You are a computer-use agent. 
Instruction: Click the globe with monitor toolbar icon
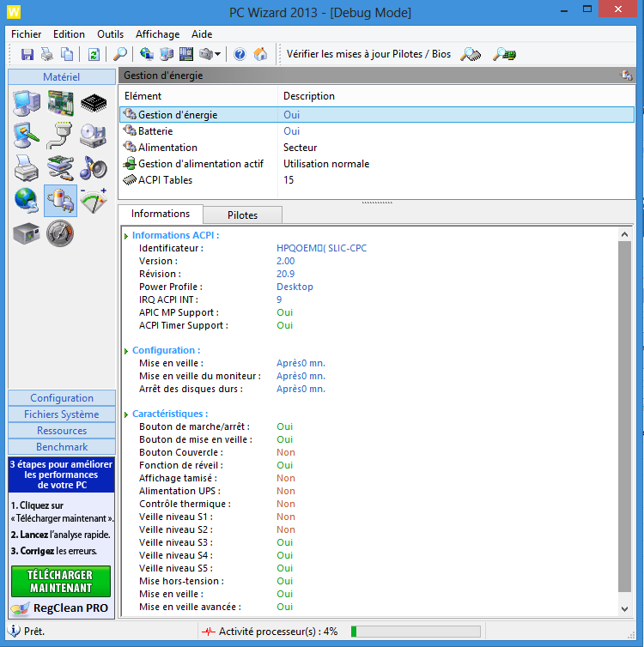tap(147, 54)
